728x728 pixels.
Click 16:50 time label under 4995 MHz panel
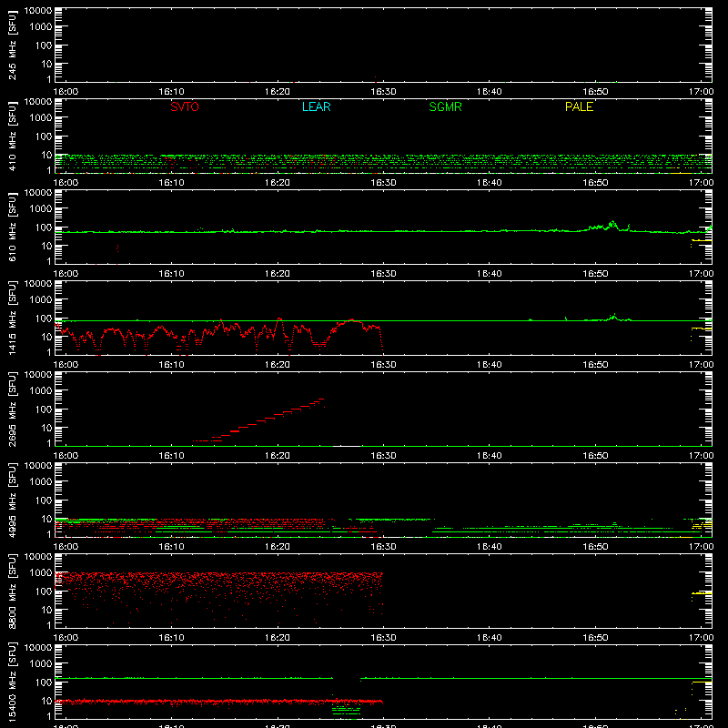[595, 547]
